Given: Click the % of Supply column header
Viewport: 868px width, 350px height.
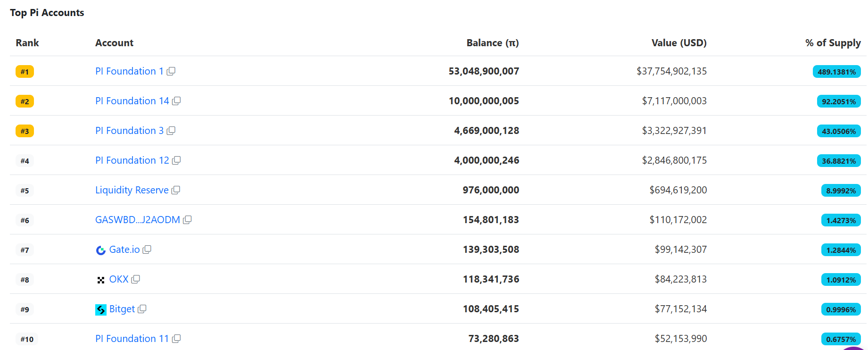Looking at the screenshot, I should tap(833, 43).
